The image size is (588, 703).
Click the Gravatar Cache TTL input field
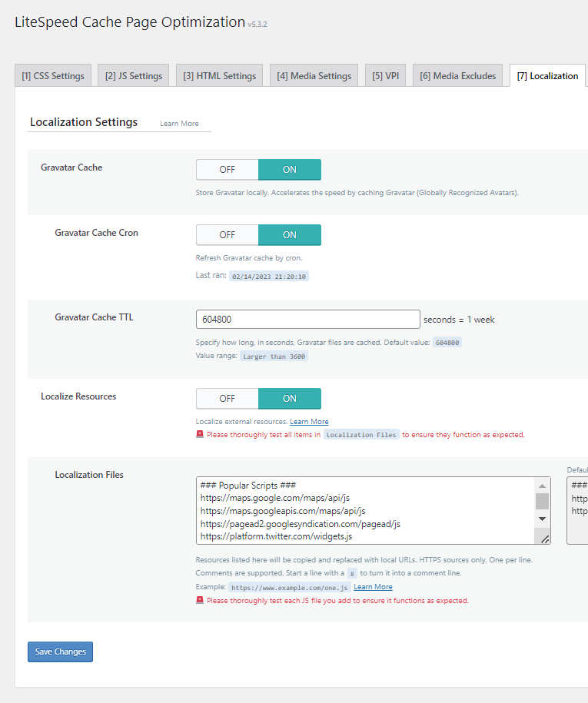[307, 320]
